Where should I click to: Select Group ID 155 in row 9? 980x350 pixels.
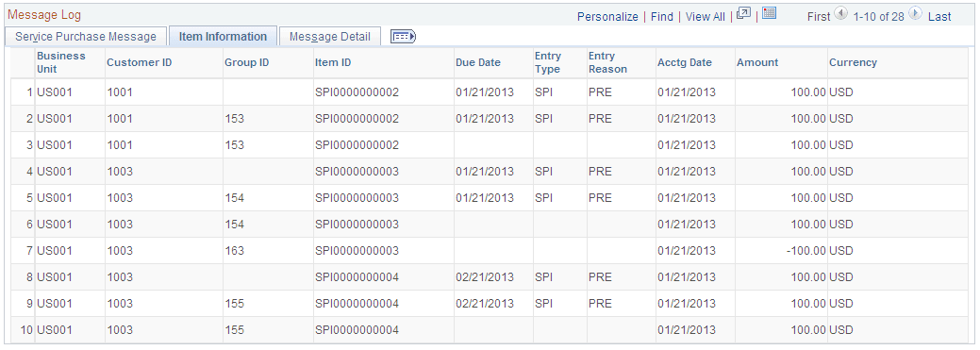(234, 303)
